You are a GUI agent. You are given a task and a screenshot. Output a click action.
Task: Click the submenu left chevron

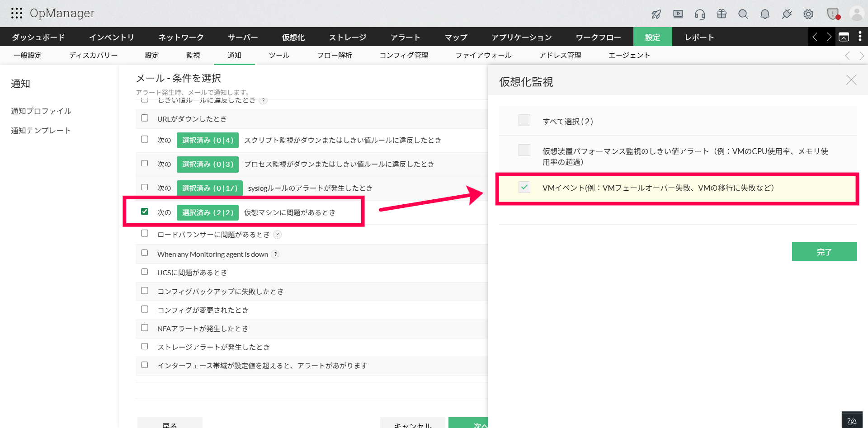[847, 56]
